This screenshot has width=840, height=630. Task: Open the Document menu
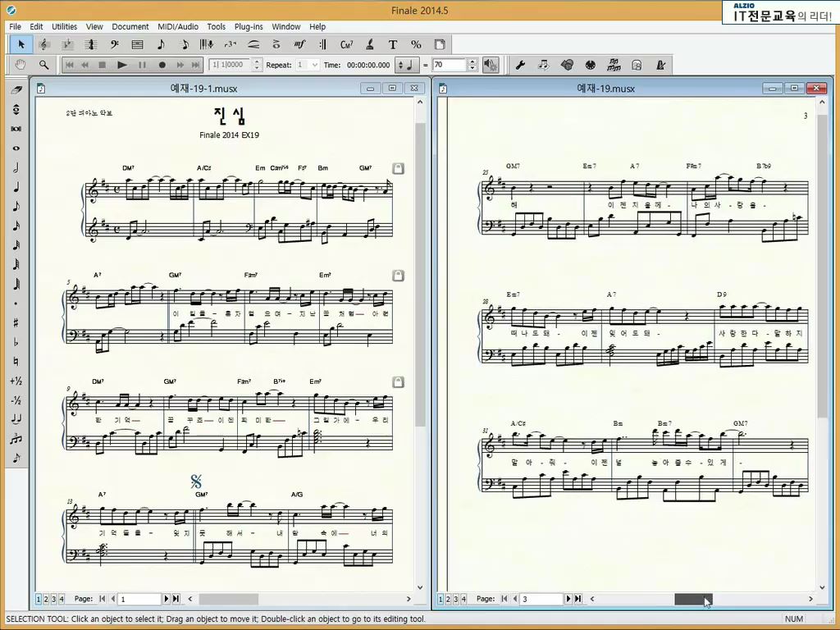coord(130,26)
